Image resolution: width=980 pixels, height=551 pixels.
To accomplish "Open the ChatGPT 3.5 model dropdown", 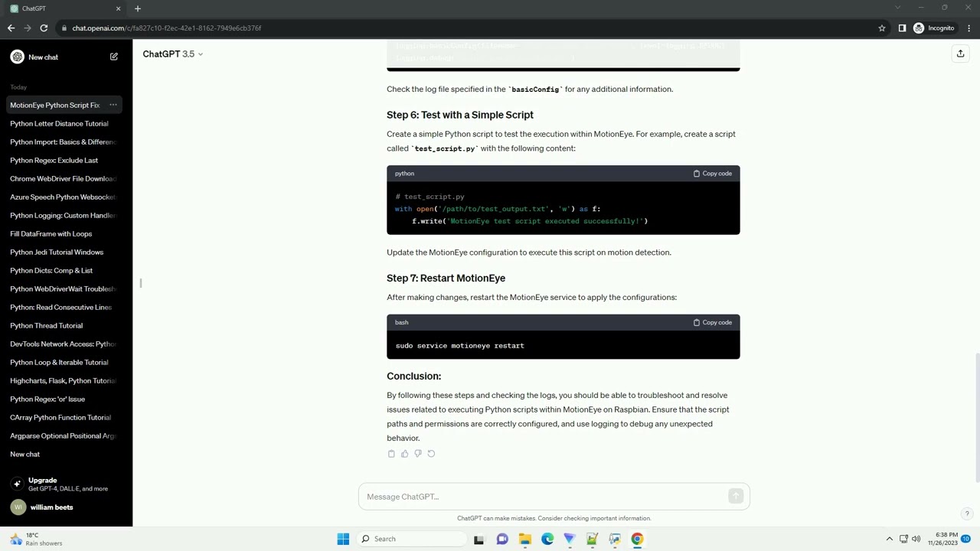I will click(173, 54).
